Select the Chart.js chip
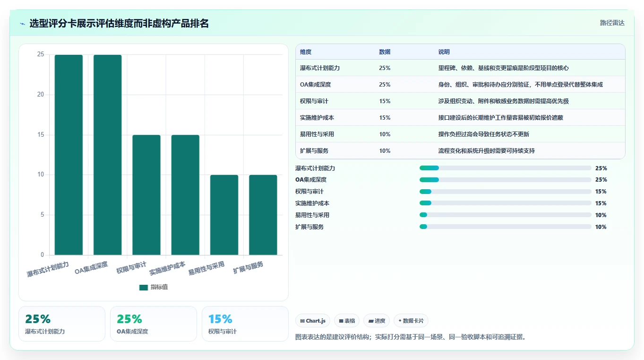Screen dimensions: 644x360 tap(313, 321)
